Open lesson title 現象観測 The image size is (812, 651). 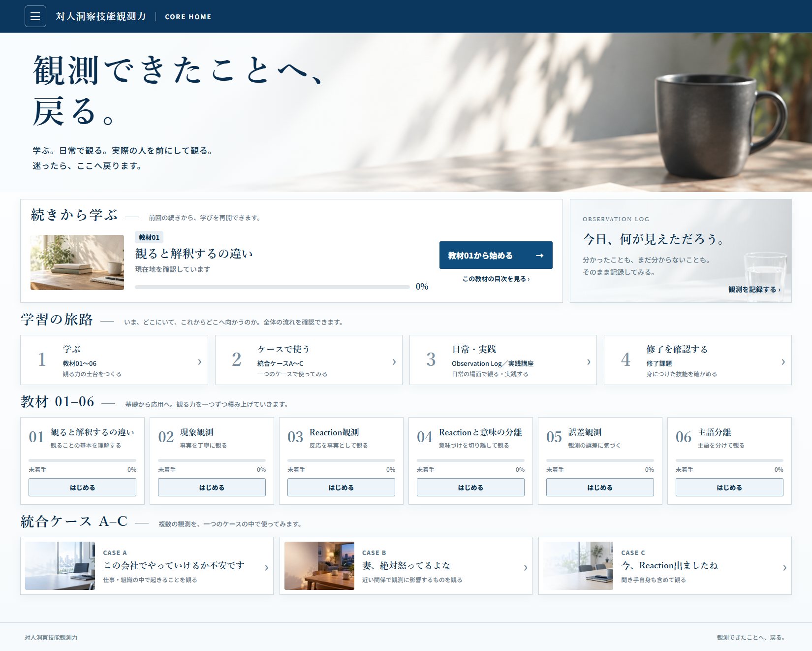pos(197,432)
